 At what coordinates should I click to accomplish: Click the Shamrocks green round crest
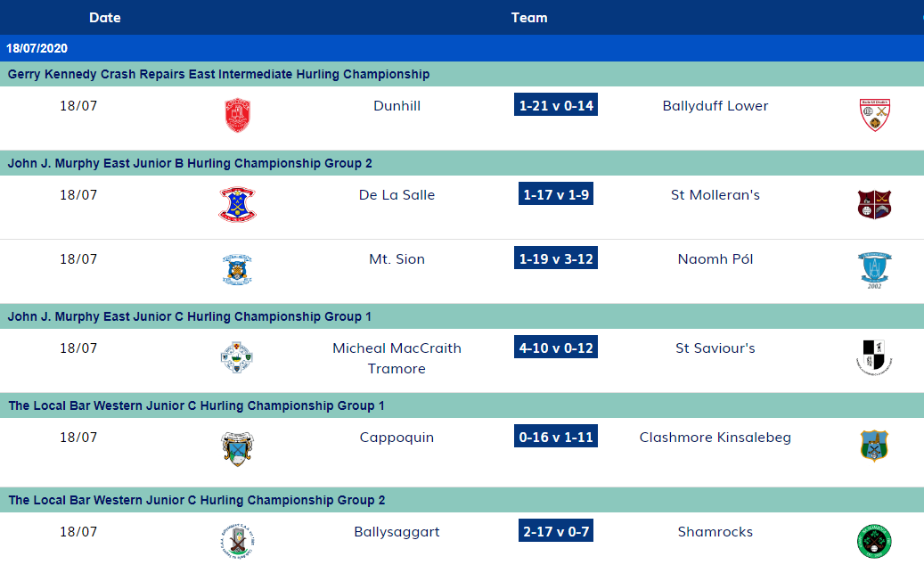pyautogui.click(x=874, y=541)
